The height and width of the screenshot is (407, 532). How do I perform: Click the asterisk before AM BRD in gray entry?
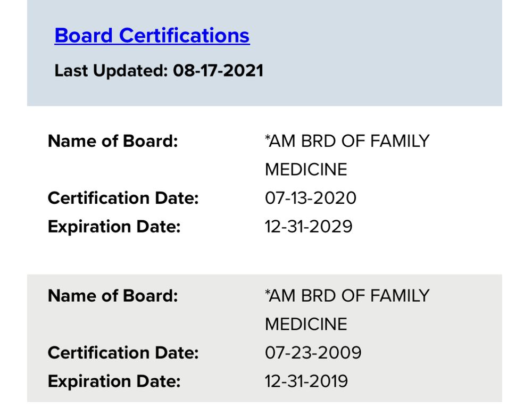click(267, 293)
